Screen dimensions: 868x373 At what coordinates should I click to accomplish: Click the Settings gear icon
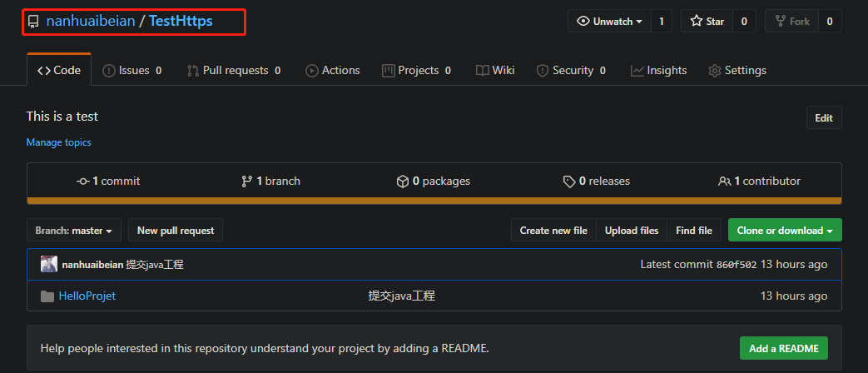click(x=715, y=71)
